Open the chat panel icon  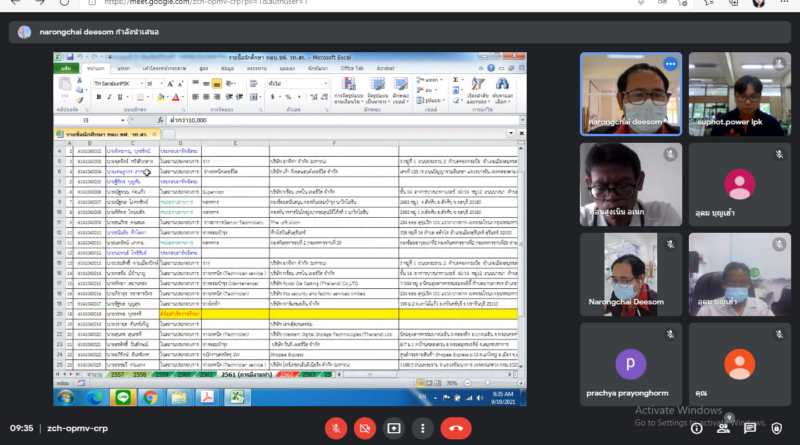pos(749,428)
